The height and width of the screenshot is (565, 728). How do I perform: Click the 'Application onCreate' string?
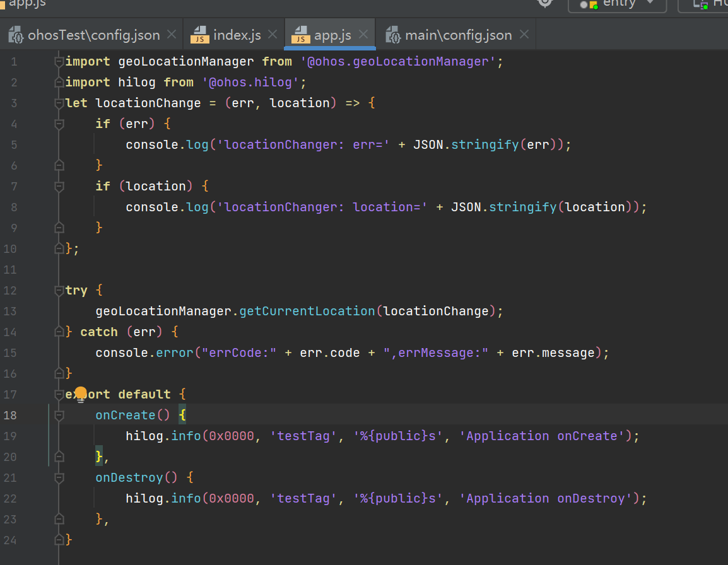click(x=542, y=436)
